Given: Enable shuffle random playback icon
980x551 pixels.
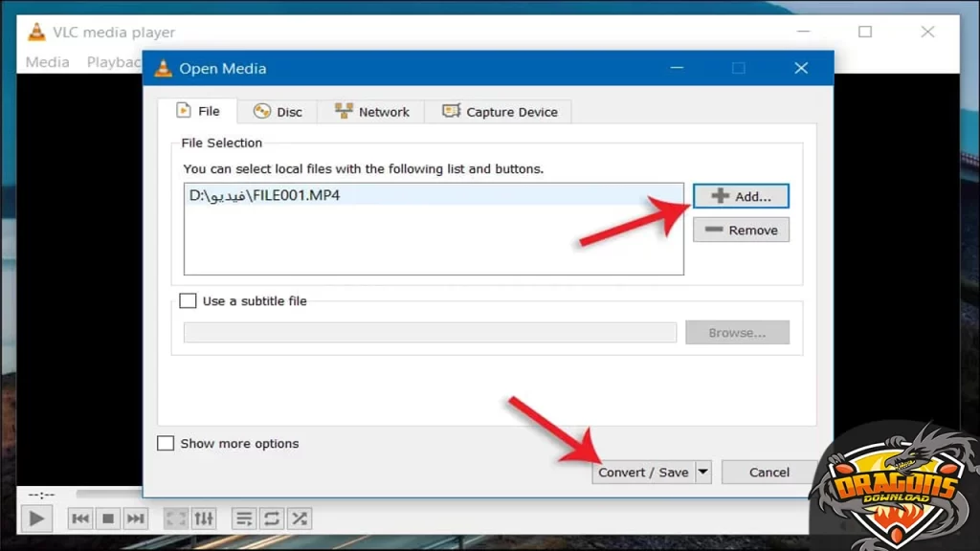Looking at the screenshot, I should click(x=300, y=518).
